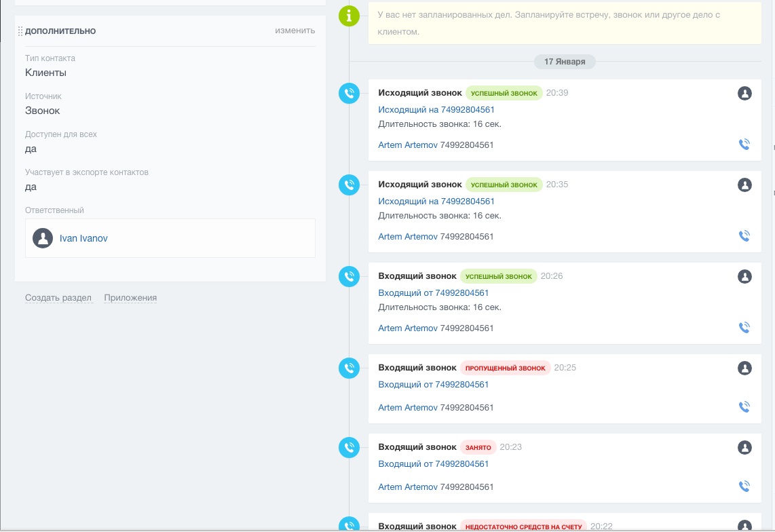Click the 17 Января date marker
This screenshot has width=775, height=532.
[x=565, y=62]
